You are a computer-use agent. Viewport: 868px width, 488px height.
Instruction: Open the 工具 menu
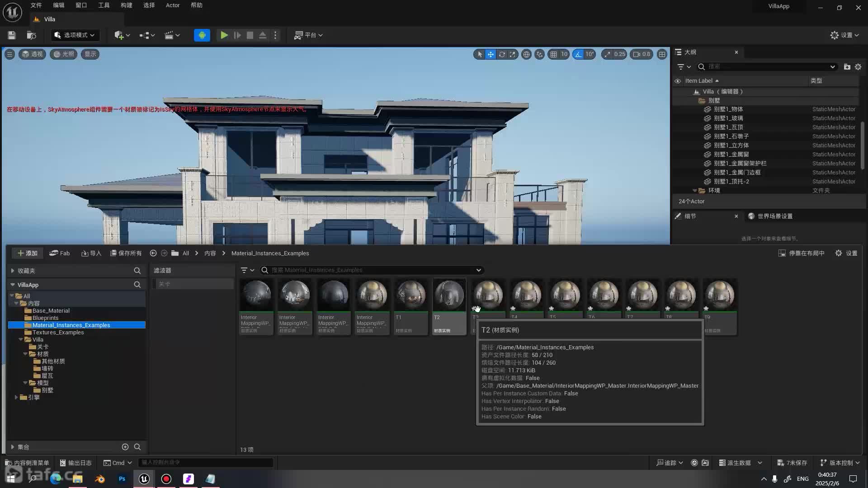[104, 5]
